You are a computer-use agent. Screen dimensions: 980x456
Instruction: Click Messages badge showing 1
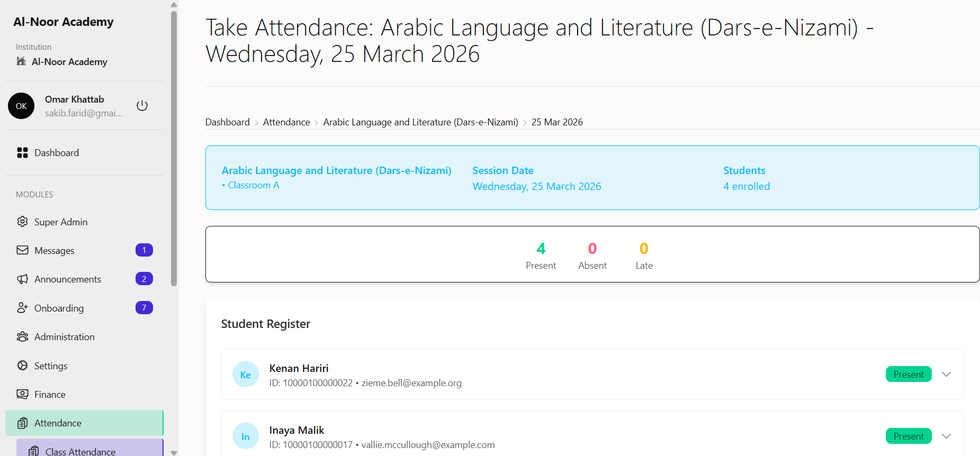coord(144,250)
